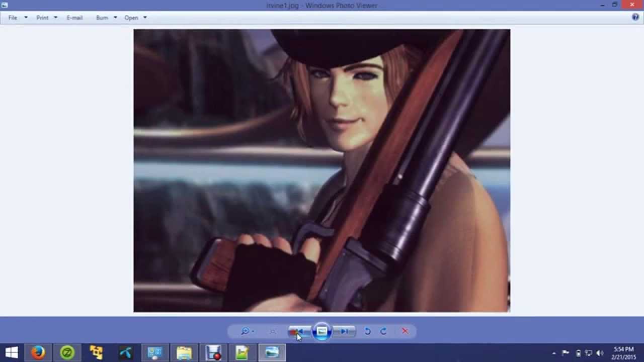
Task: Open the Windows Start button
Action: [x=12, y=352]
